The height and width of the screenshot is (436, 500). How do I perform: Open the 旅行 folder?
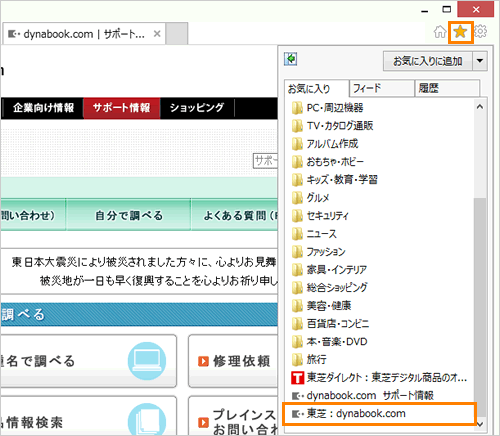pyautogui.click(x=309, y=360)
